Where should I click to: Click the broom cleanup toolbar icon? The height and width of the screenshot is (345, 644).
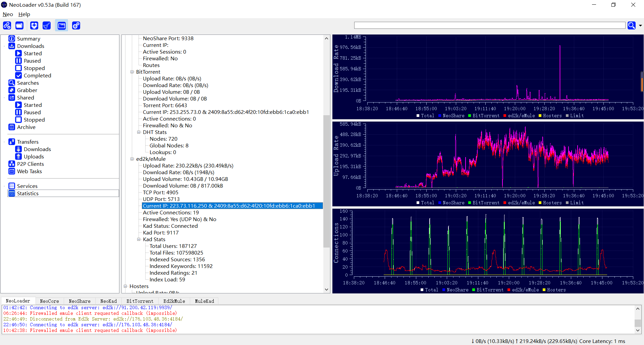[47, 25]
